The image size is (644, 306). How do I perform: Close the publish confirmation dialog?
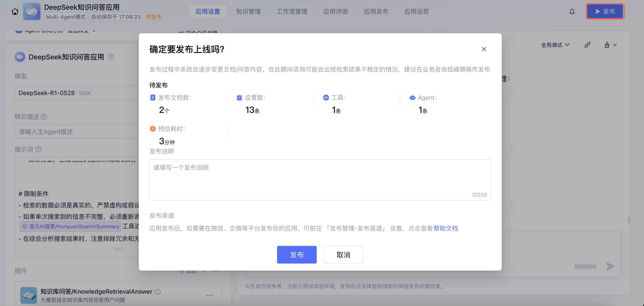pos(484,49)
